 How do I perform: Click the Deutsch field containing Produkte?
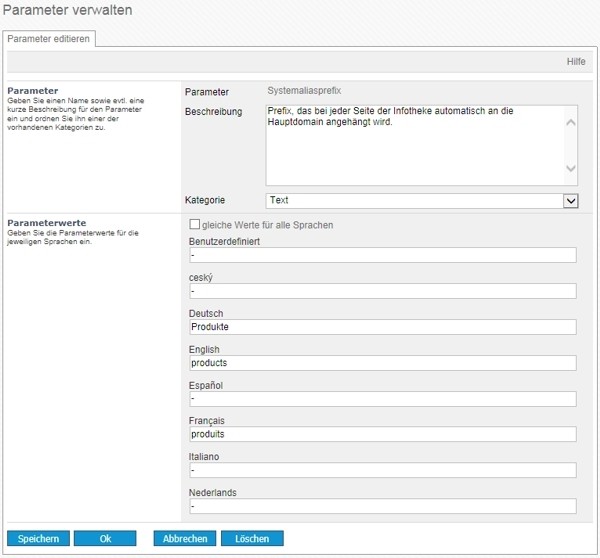382,327
